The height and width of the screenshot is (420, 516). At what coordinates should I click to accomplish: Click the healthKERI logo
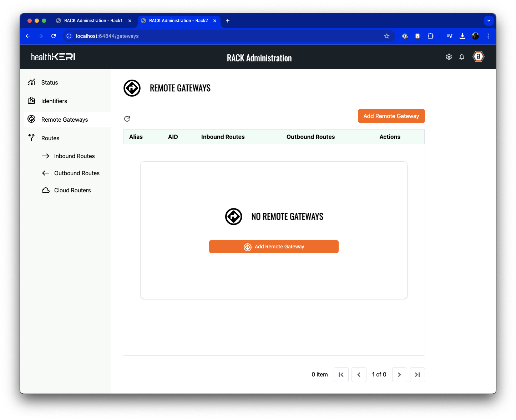[53, 56]
